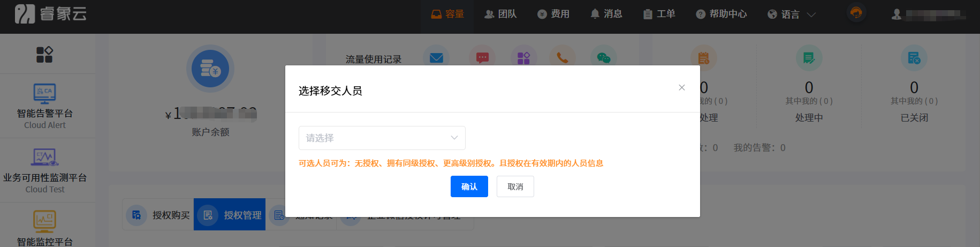
Task: Open 费用 in the top navigation
Action: click(x=553, y=14)
